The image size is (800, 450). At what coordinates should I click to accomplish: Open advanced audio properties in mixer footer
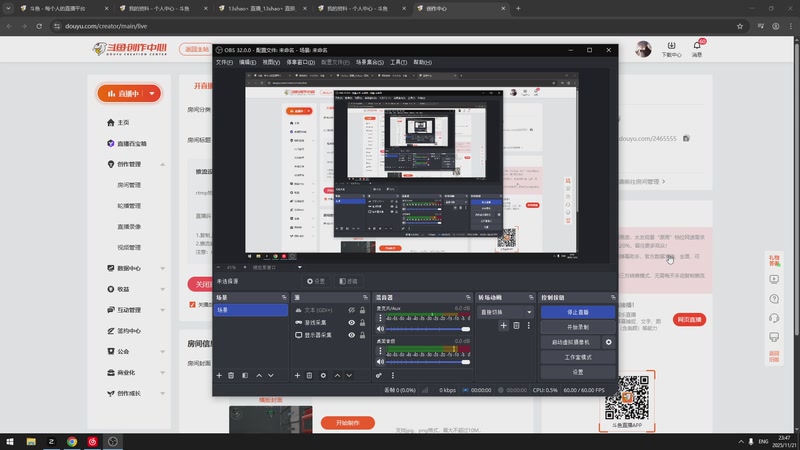pos(379,376)
